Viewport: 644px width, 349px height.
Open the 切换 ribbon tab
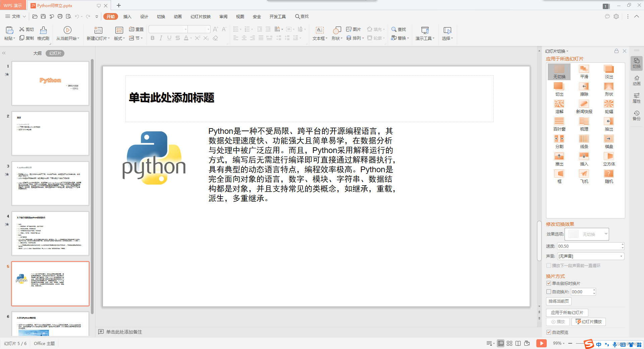(161, 16)
